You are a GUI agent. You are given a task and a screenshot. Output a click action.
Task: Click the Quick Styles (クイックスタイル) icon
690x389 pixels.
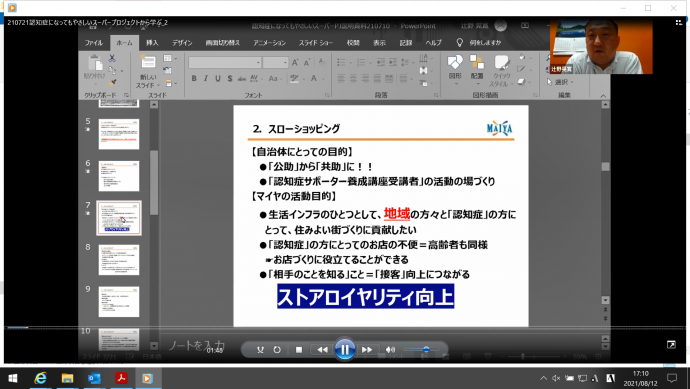pos(501,62)
